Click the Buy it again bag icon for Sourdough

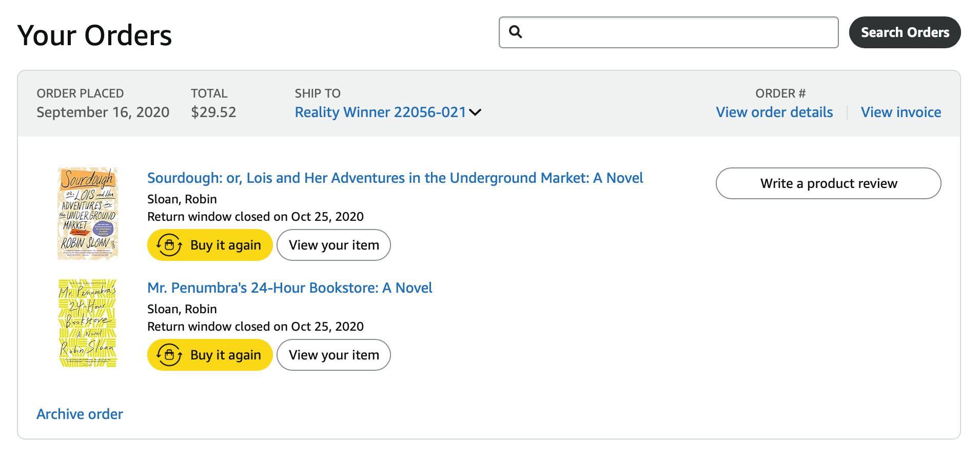(x=169, y=245)
